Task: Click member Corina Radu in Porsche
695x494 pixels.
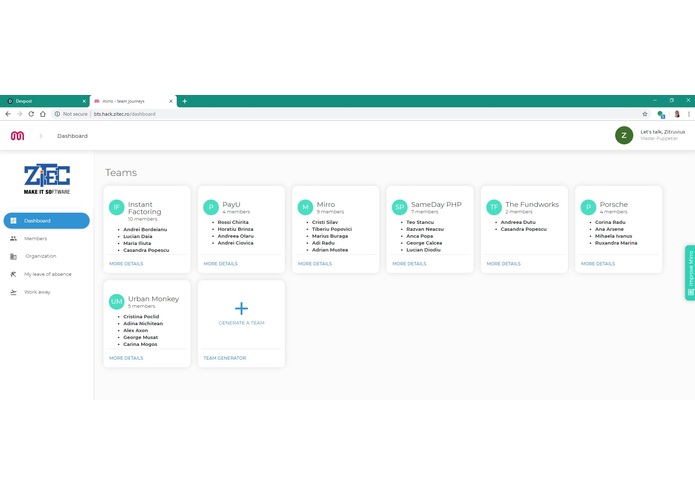Action: pos(610,222)
